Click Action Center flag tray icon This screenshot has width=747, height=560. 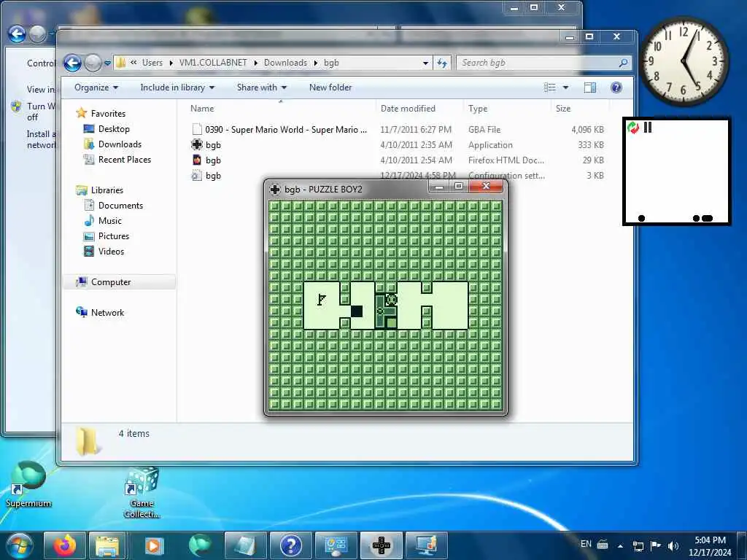656,545
